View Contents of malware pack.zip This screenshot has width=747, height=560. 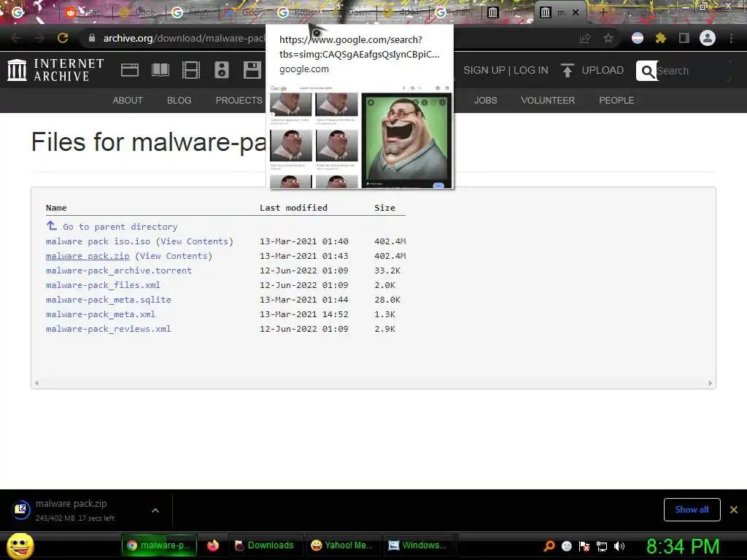(x=174, y=256)
